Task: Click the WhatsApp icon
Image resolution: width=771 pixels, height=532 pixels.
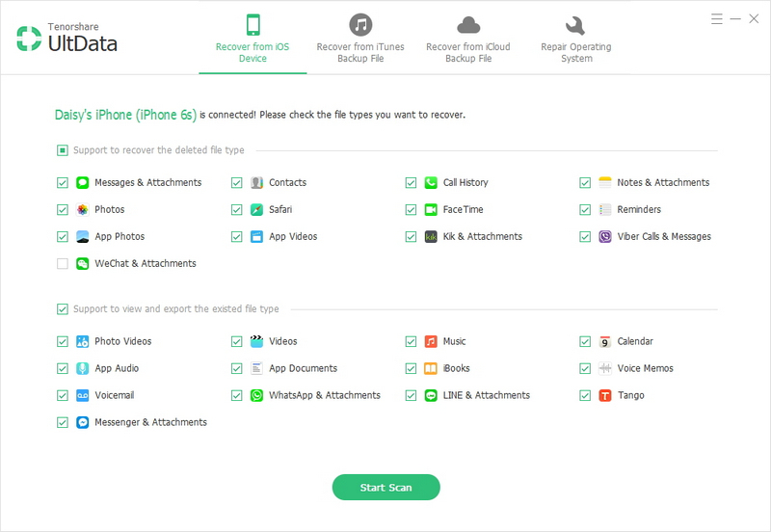Action: click(x=256, y=396)
